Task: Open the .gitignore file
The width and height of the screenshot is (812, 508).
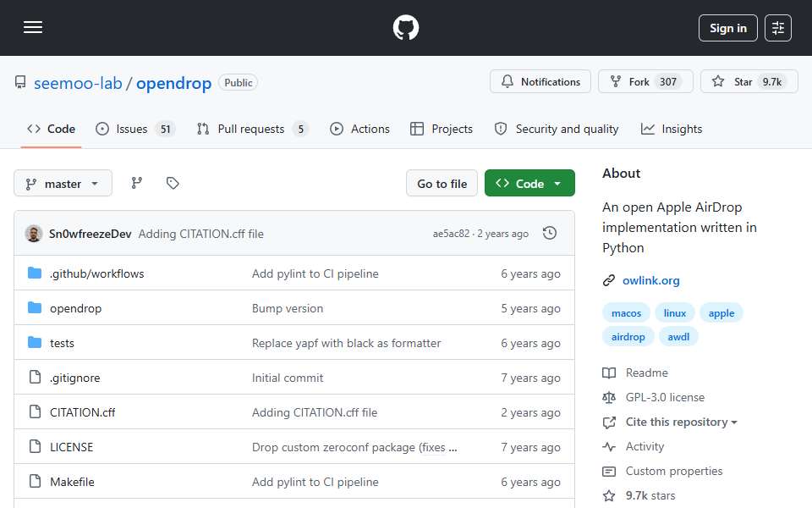Action: 75,378
